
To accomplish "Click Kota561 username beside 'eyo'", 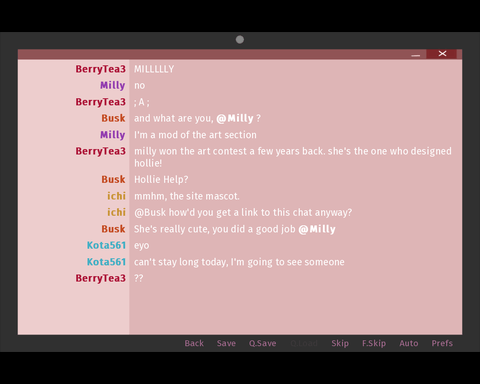I will [106, 245].
